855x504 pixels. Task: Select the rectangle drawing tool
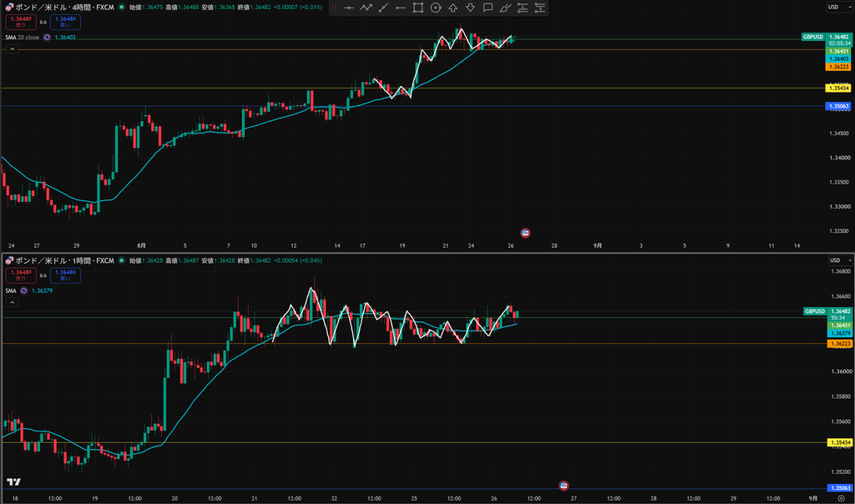(418, 8)
